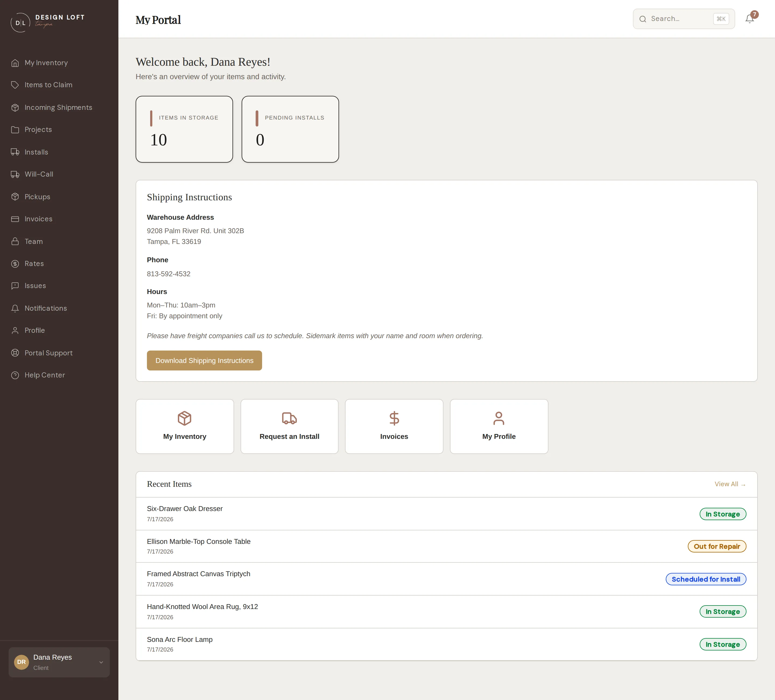Click the Will-Call truck icon
775x700 pixels.
click(15, 174)
